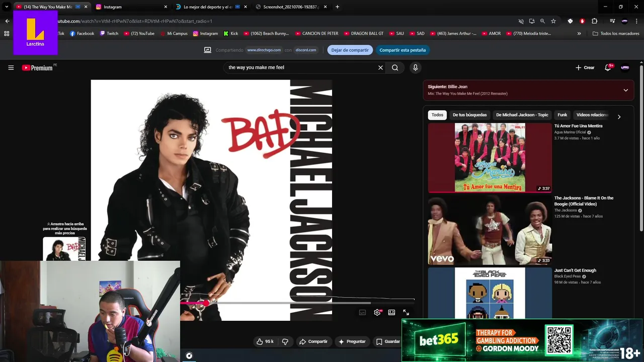Click the red extension icon in toolbar
This screenshot has height=362, width=644.
(582, 21)
